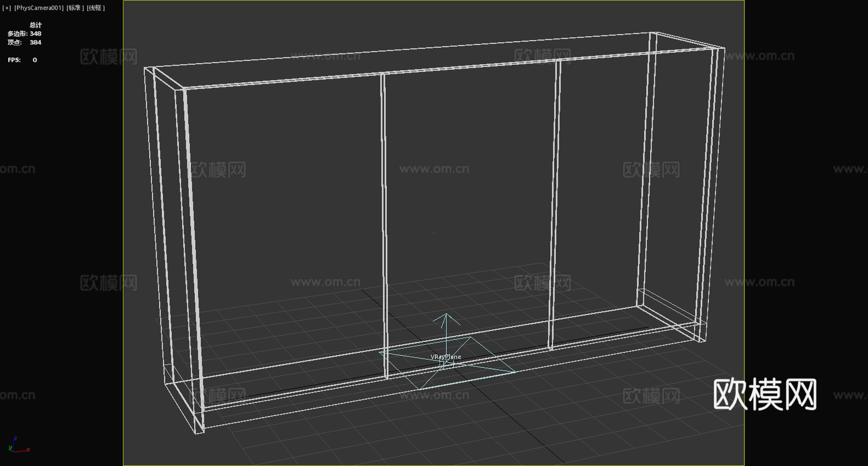Click the XYZ axis tripod gizmo
Screen dimensions: 868x466
coord(18,445)
